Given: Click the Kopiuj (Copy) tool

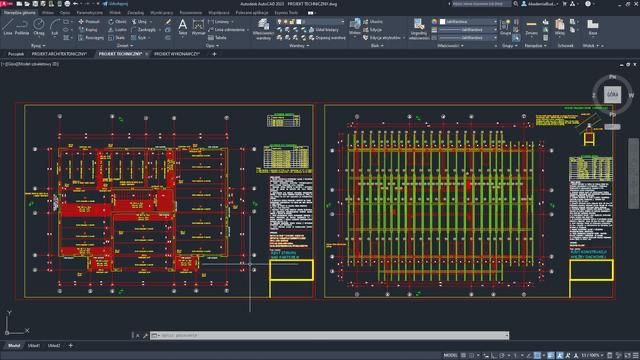Looking at the screenshot, I should coord(88,30).
